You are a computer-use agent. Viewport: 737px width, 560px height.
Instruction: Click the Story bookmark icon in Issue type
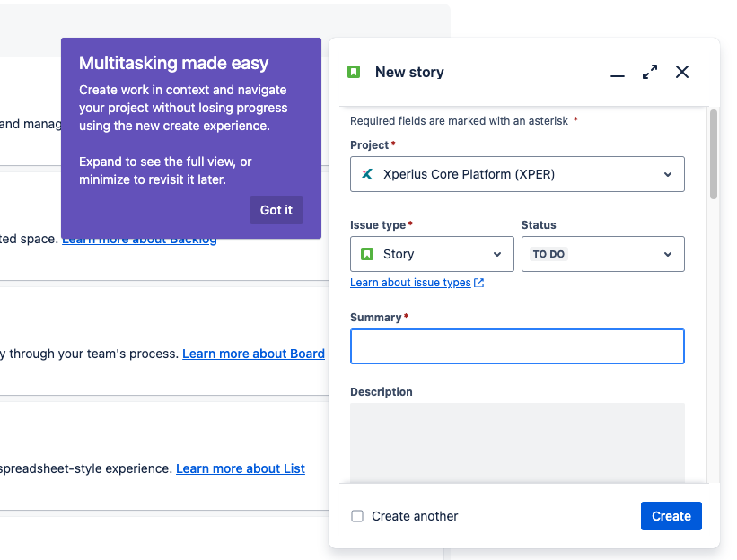click(x=367, y=254)
